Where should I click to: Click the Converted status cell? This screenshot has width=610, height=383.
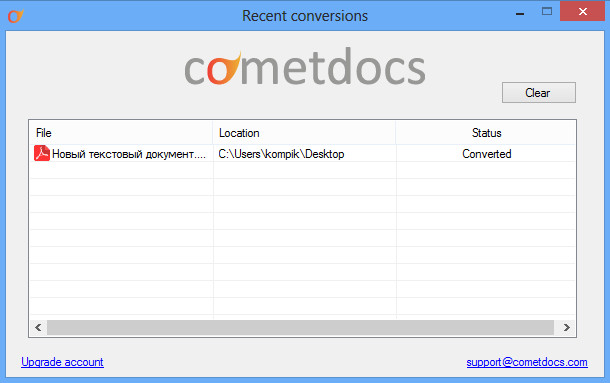coord(487,154)
